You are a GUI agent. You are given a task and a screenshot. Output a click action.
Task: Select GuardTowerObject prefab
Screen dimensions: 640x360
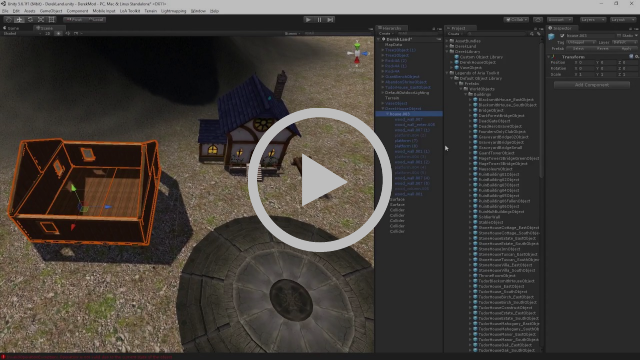click(496, 153)
